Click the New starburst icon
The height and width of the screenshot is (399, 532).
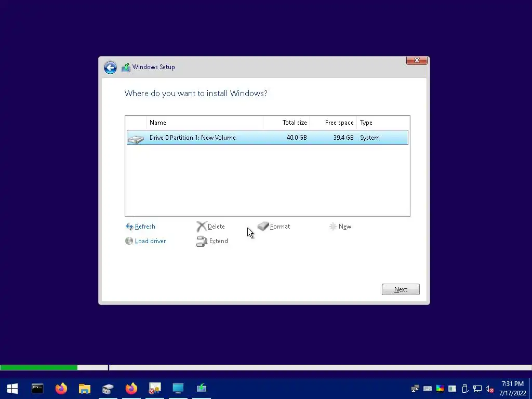pyautogui.click(x=333, y=227)
